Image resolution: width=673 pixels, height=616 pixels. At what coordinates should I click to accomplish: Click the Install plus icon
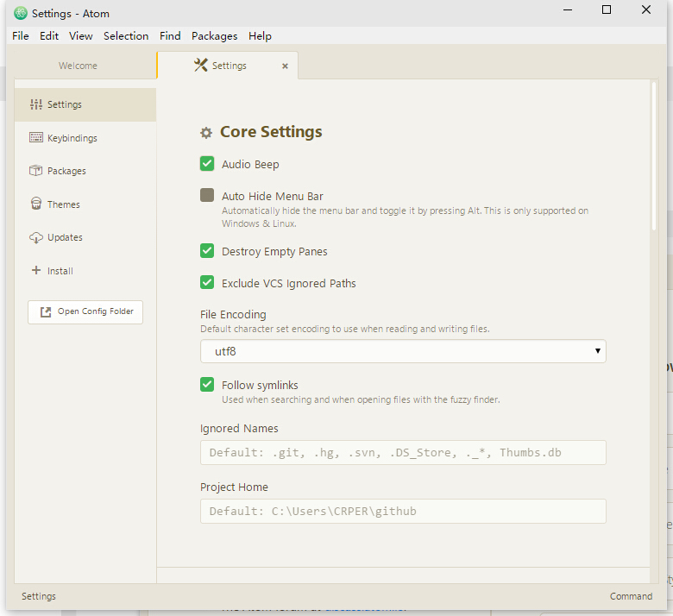[35, 270]
